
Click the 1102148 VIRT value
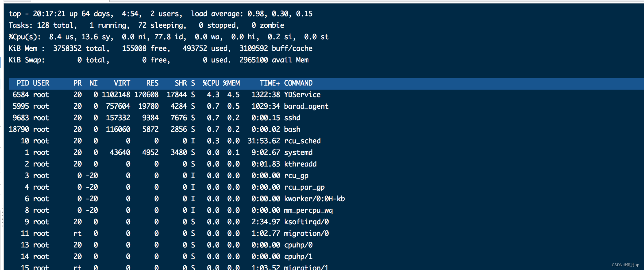[116, 95]
